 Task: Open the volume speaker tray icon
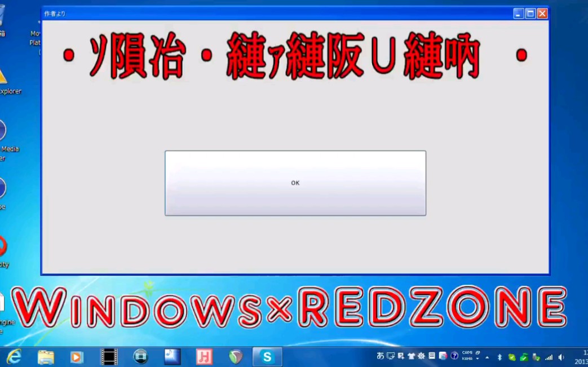pyautogui.click(x=561, y=357)
